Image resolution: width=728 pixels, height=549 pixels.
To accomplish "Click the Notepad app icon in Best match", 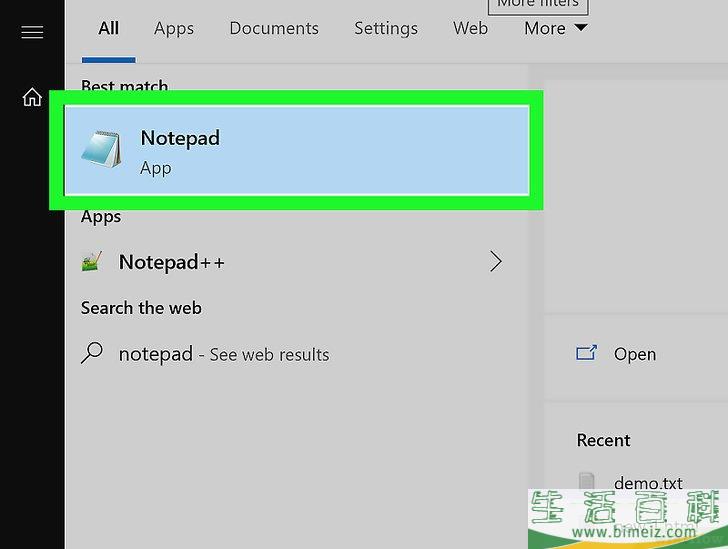I will [102, 149].
